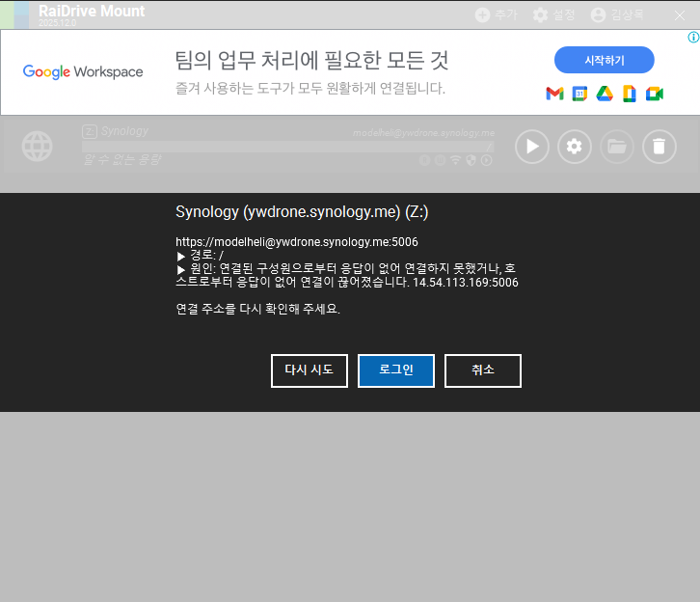Click the Gmail icon in the ad banner
This screenshot has width=700, height=602.
click(x=554, y=94)
